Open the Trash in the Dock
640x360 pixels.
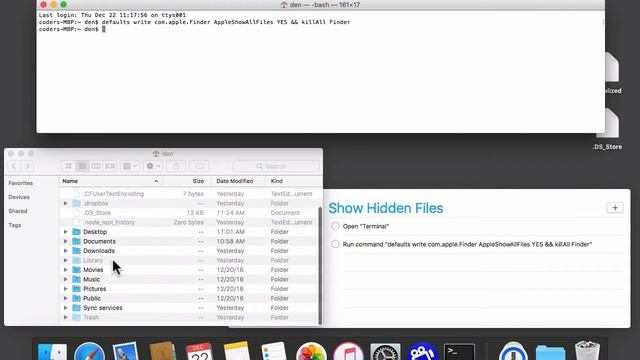click(x=587, y=351)
